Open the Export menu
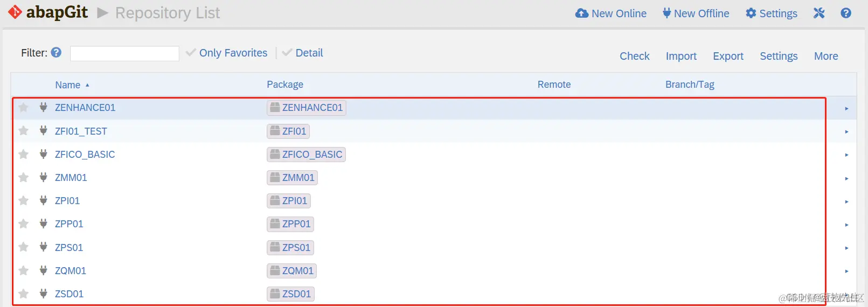 coord(728,56)
